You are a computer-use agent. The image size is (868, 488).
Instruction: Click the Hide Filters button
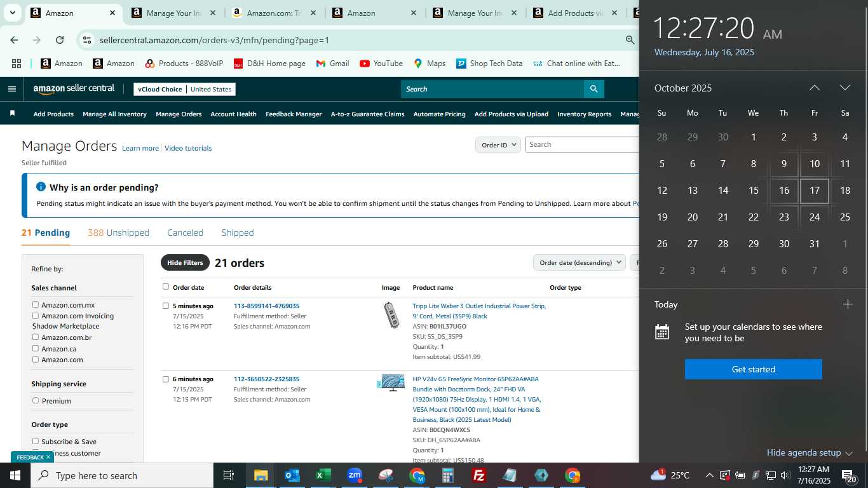click(x=185, y=262)
